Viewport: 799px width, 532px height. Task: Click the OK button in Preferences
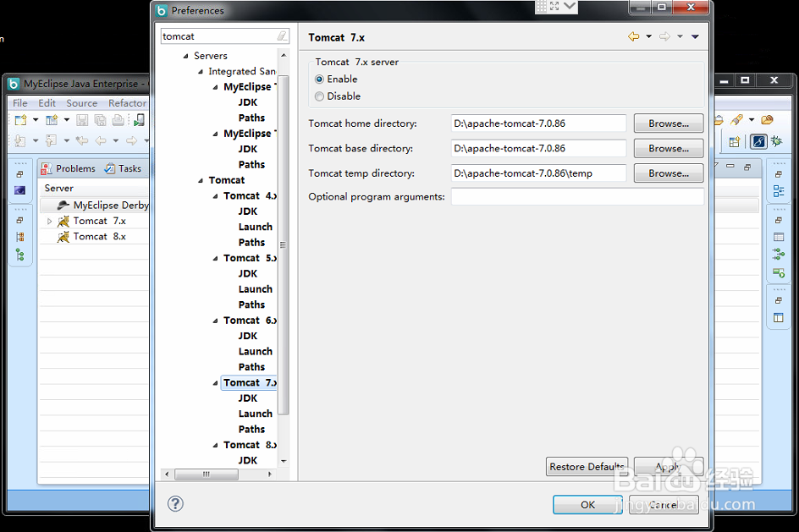tap(587, 504)
